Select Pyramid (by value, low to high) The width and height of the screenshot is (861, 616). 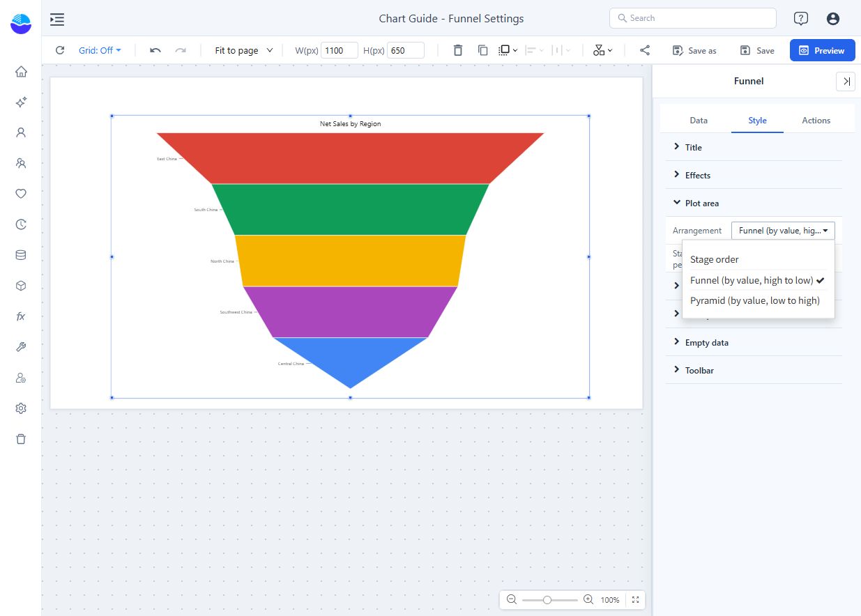click(759, 300)
